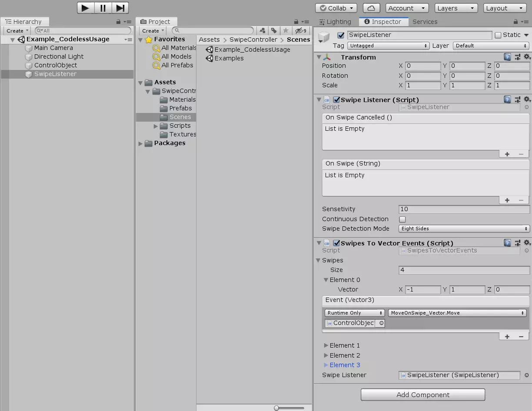Image resolution: width=532 pixels, height=411 pixels.
Task: Toggle the Inspector panel lock icon
Action: 516,22
